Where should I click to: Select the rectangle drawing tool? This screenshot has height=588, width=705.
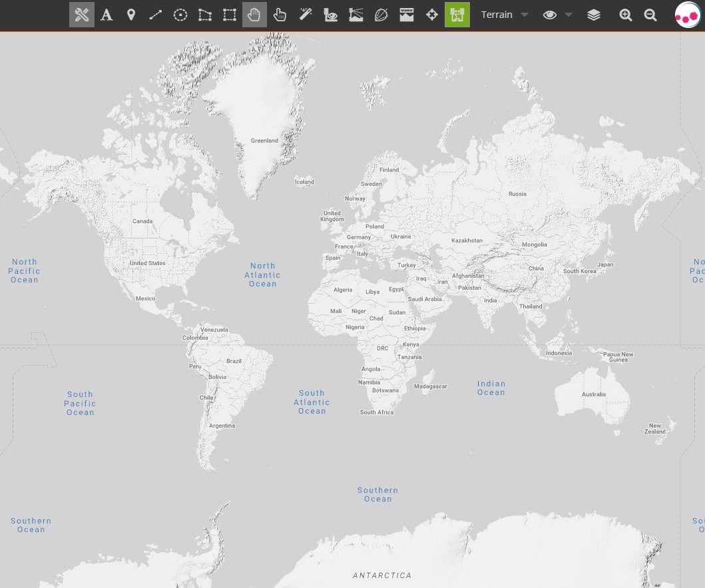[230, 15]
